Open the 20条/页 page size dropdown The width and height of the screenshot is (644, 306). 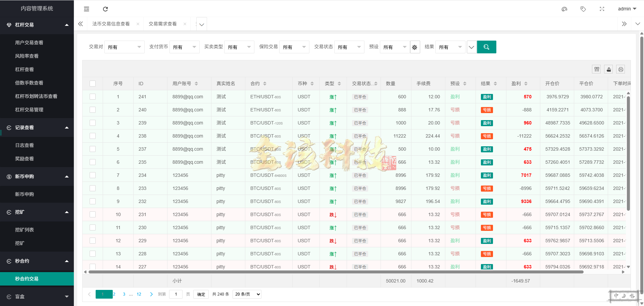click(247, 294)
